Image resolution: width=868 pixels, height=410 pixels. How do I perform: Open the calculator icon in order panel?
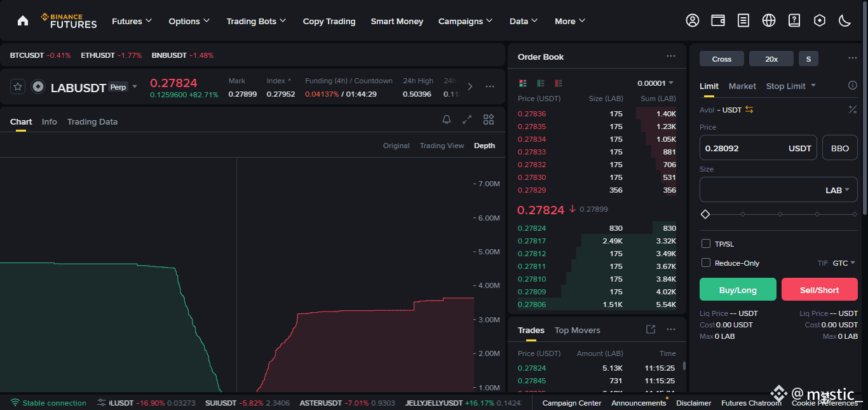(x=853, y=109)
